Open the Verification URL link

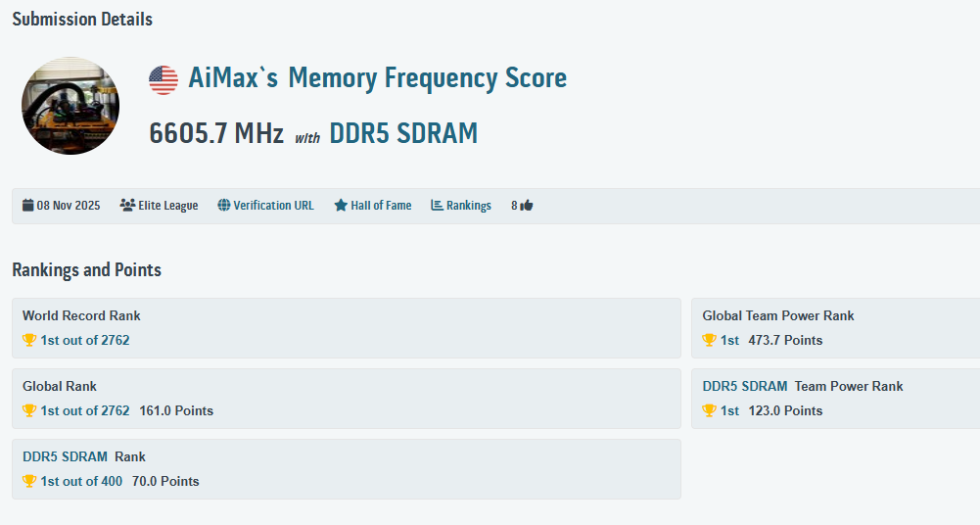[x=273, y=206]
